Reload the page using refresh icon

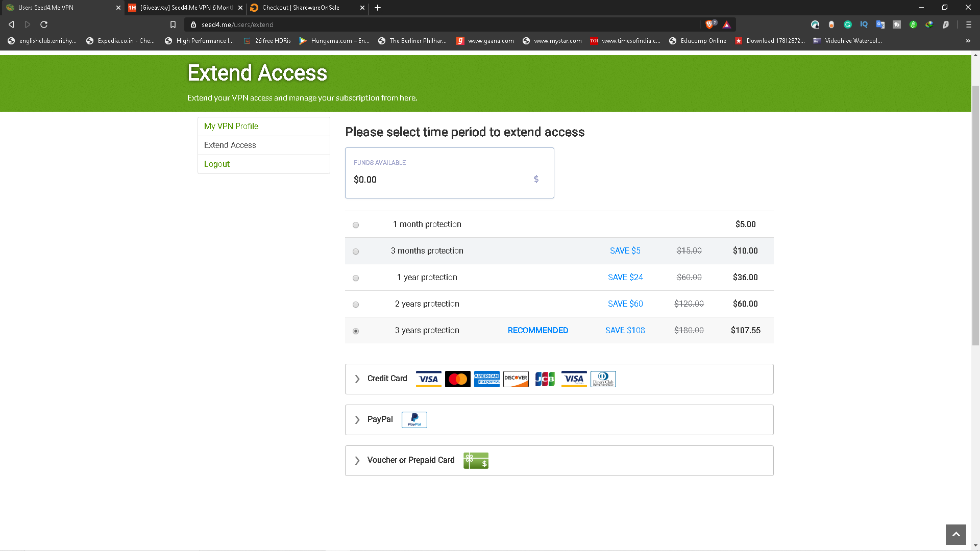coord(44,24)
